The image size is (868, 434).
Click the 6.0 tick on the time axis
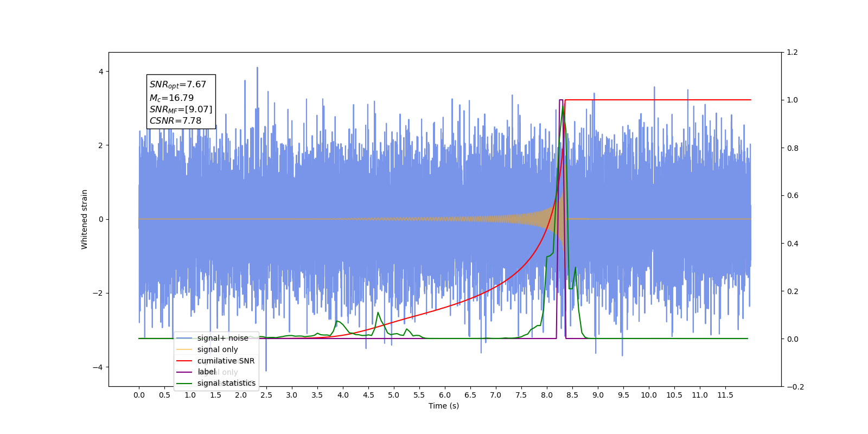coord(445,395)
